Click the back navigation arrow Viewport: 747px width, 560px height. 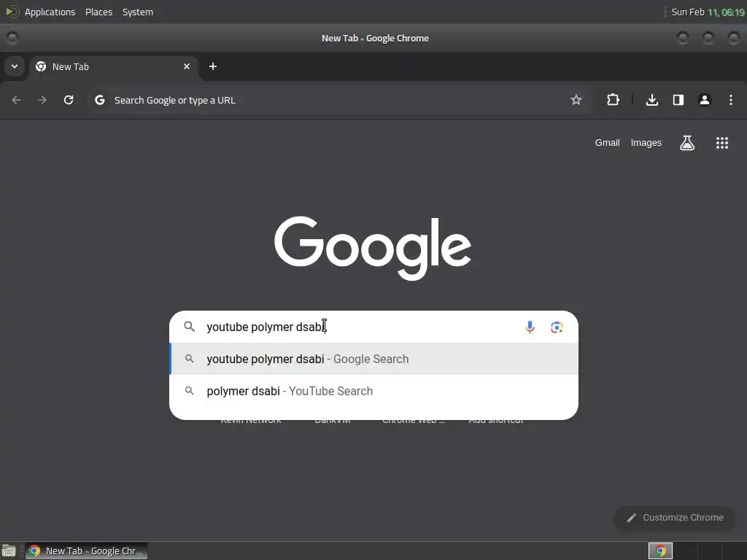point(16,100)
